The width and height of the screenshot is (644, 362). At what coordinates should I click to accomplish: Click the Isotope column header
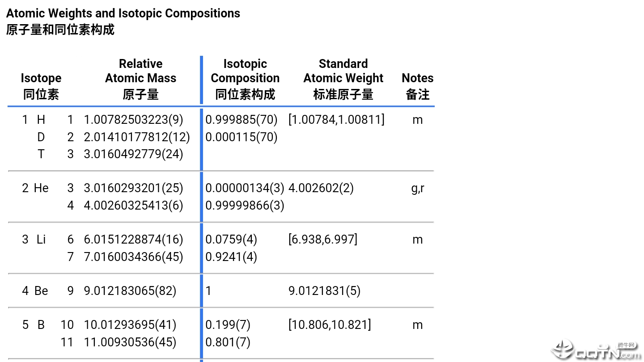[41, 86]
